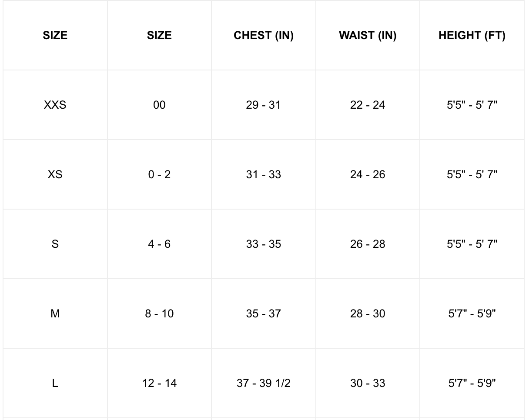Select the XS size cell
Image resolution: width=529 pixels, height=420 pixels.
55,174
